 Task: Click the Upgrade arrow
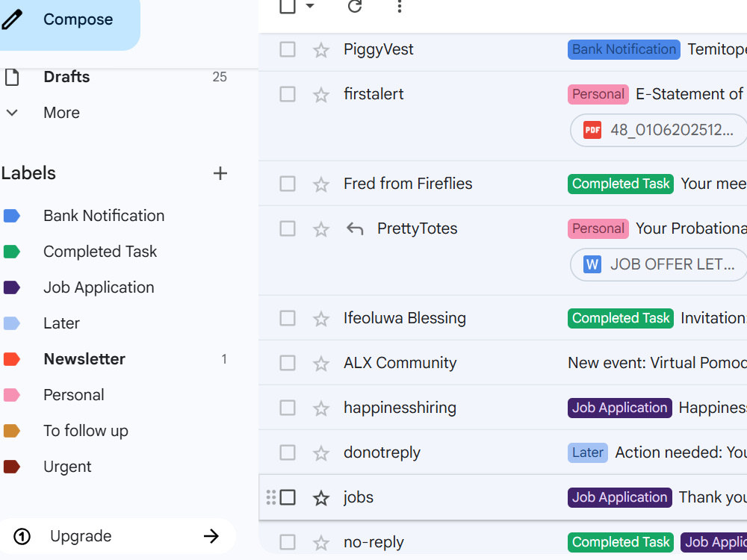[211, 536]
